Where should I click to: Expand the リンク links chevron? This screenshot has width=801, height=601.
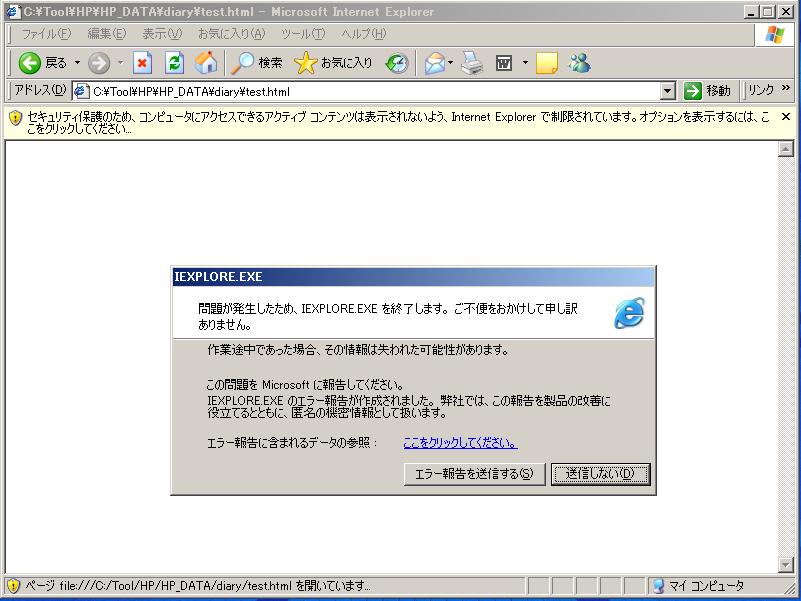pyautogui.click(x=786, y=89)
